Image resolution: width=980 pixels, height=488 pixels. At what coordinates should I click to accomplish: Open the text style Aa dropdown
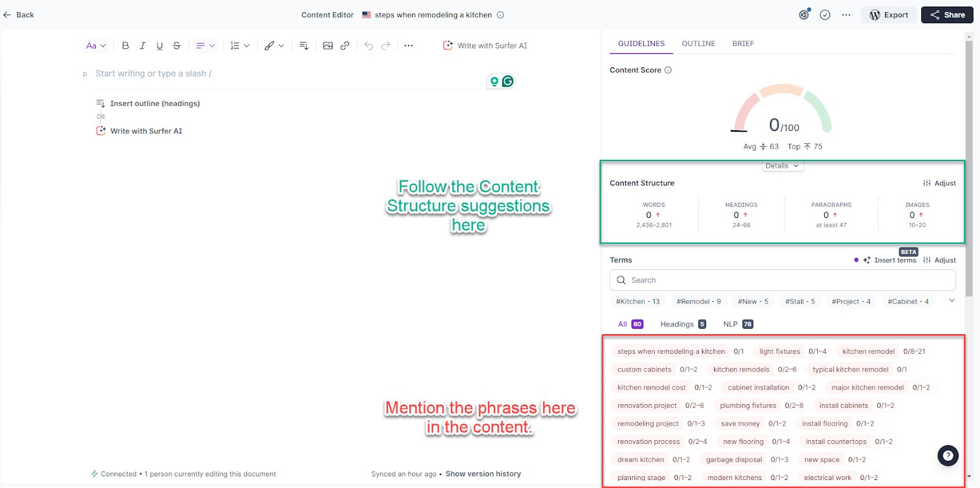coord(96,45)
